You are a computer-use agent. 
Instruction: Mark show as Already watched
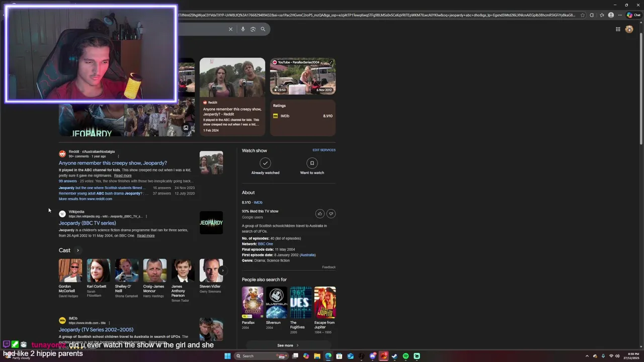click(x=265, y=166)
